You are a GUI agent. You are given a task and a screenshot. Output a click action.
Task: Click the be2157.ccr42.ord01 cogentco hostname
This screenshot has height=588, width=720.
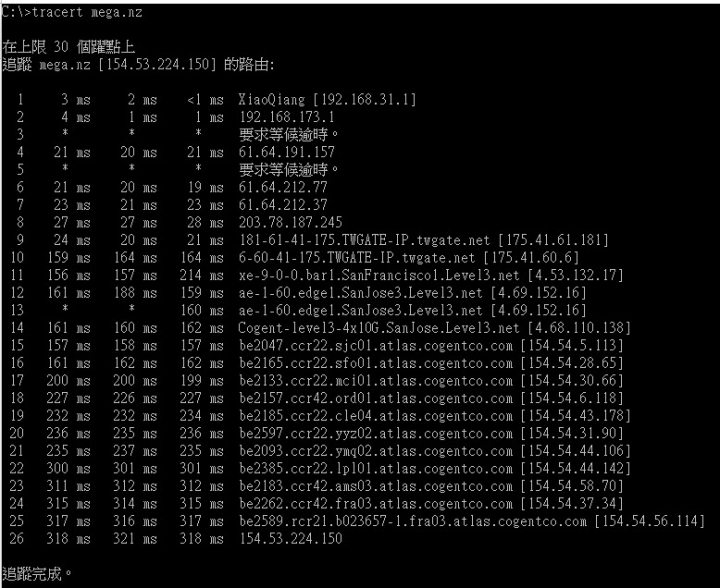coord(376,398)
